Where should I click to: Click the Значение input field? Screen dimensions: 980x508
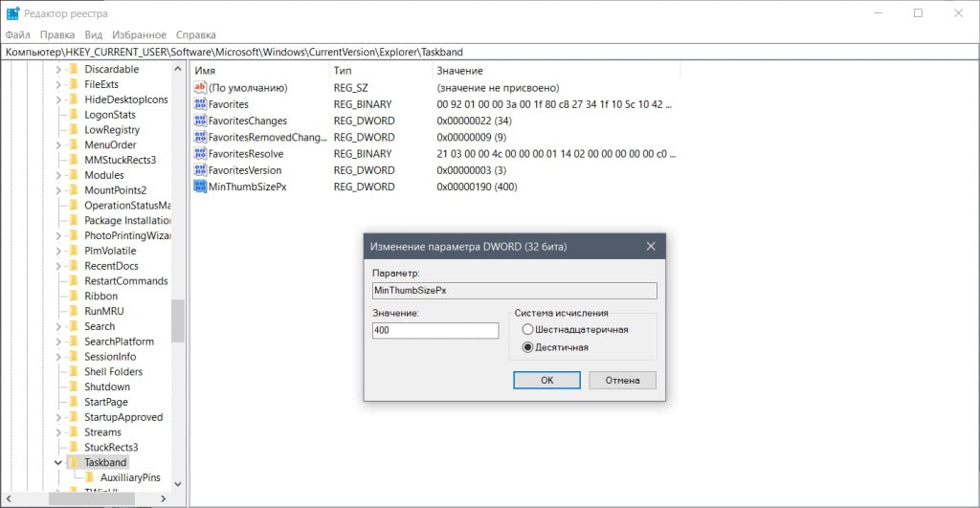[x=435, y=330]
